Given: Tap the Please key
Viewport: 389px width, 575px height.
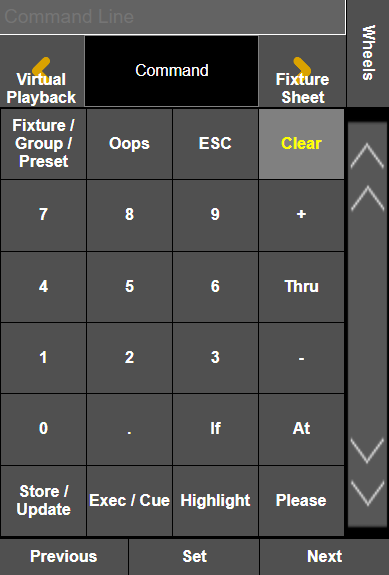Looking at the screenshot, I should click(301, 501).
